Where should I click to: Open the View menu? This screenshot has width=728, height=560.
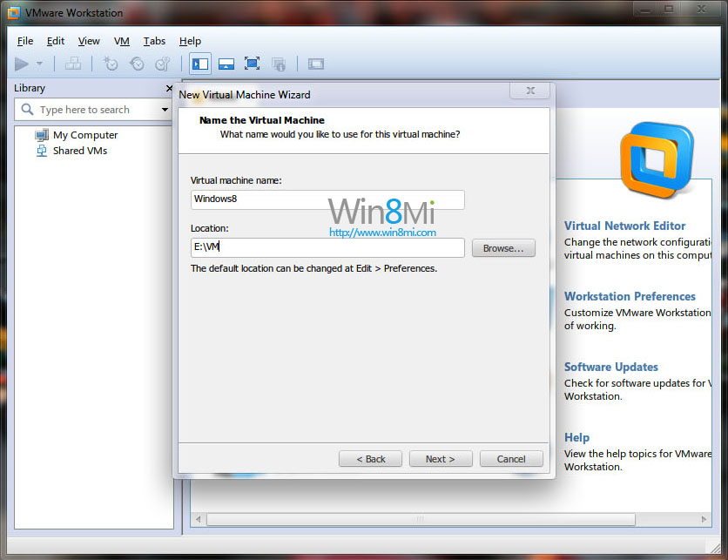pyautogui.click(x=89, y=41)
